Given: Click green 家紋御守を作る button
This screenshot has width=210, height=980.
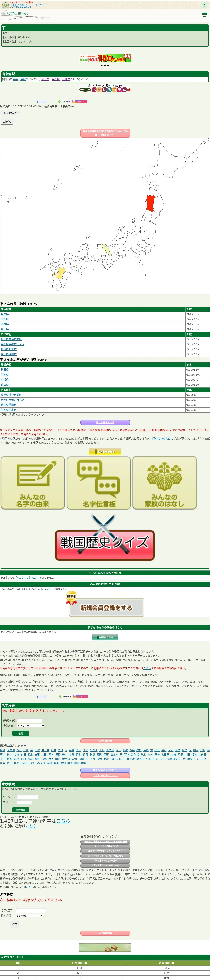Looking at the screenshot, I should (x=105, y=637).
